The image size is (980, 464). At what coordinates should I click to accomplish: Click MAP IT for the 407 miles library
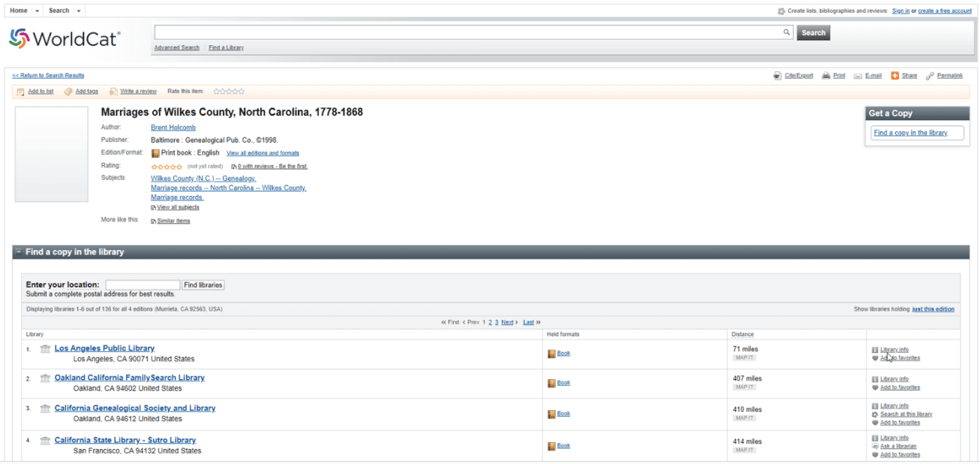[744, 387]
